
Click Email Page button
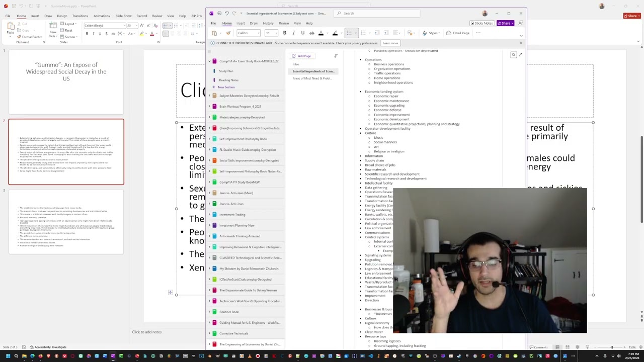pos(458,33)
